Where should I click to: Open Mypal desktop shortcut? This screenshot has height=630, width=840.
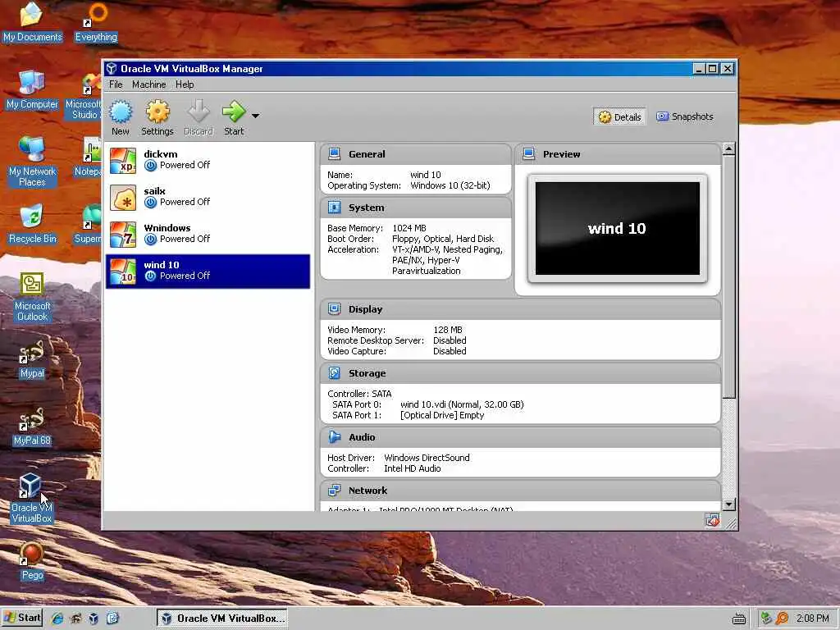[32, 359]
